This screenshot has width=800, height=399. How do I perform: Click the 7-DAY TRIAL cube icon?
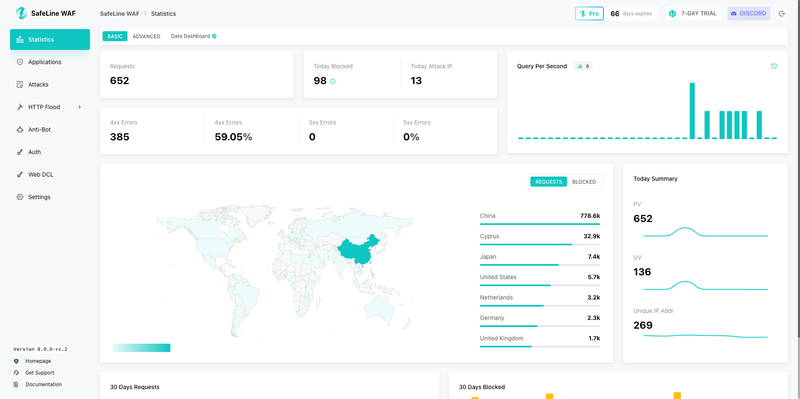coord(672,14)
